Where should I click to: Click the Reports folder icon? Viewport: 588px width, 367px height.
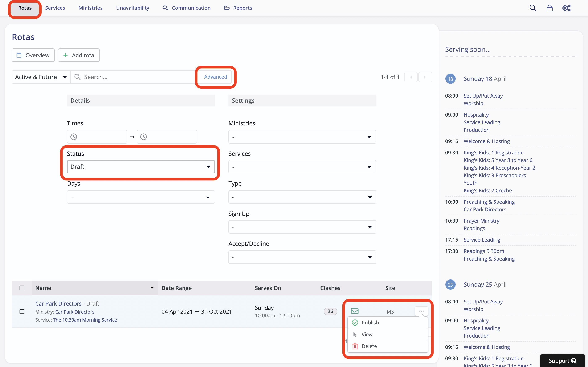[227, 8]
